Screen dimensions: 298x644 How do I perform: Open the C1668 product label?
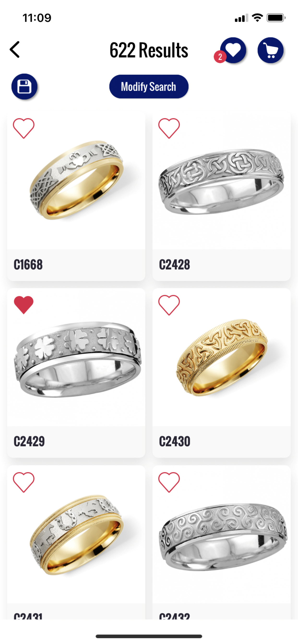coord(28,264)
